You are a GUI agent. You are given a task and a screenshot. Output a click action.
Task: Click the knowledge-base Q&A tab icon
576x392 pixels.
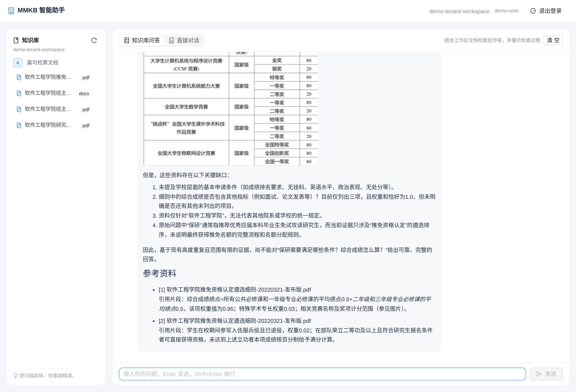click(x=127, y=40)
